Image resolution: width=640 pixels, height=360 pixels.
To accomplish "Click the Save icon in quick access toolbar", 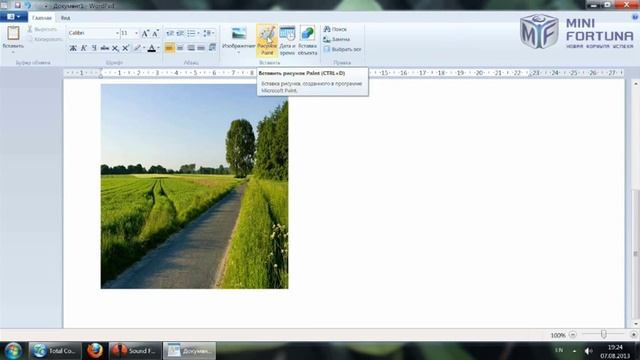I will tap(18, 5).
